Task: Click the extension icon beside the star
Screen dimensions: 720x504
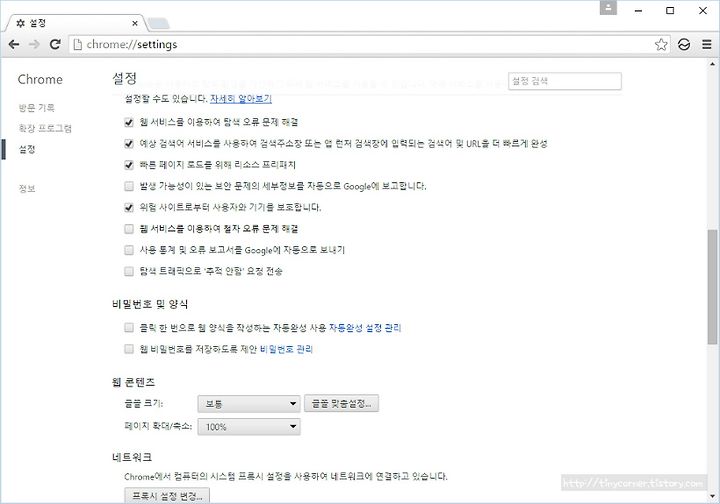Action: [x=684, y=45]
